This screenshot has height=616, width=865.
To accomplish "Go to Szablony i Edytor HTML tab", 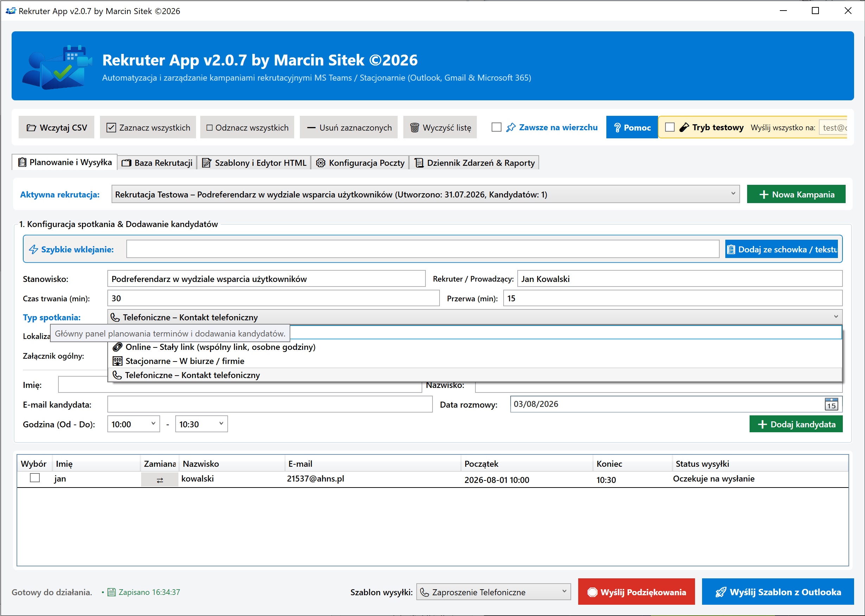I will [254, 163].
